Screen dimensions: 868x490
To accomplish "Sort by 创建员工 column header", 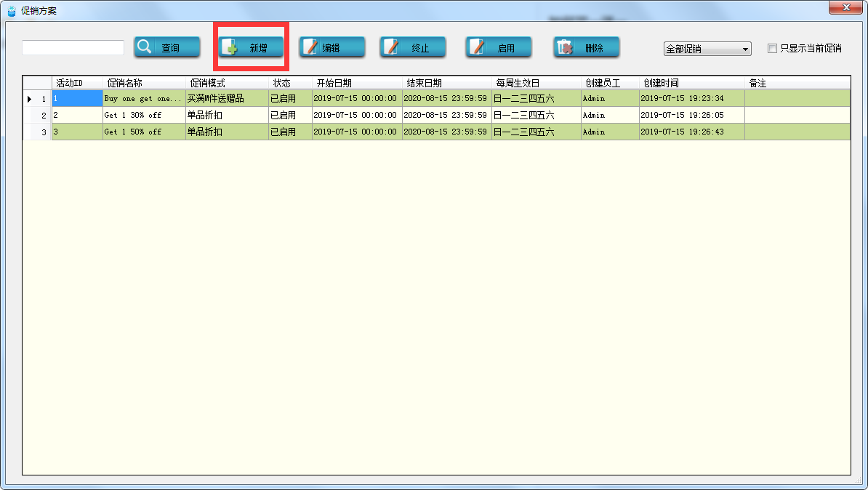I will click(x=610, y=83).
